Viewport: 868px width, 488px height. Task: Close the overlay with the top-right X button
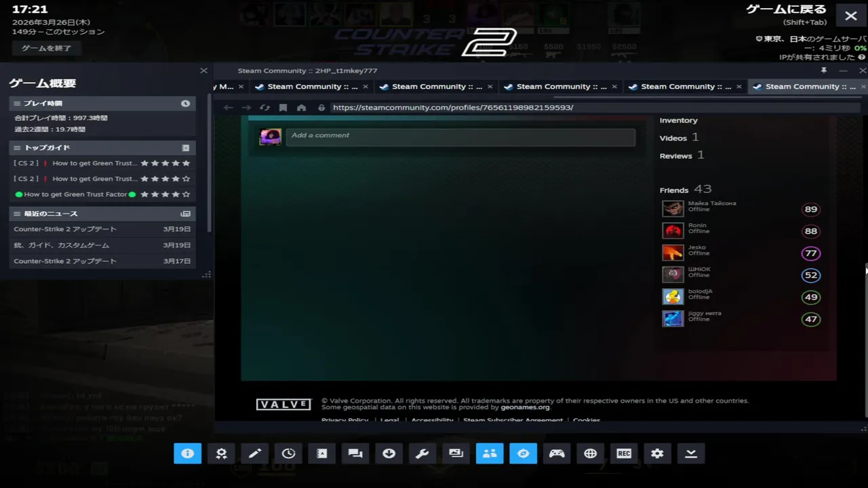point(851,16)
